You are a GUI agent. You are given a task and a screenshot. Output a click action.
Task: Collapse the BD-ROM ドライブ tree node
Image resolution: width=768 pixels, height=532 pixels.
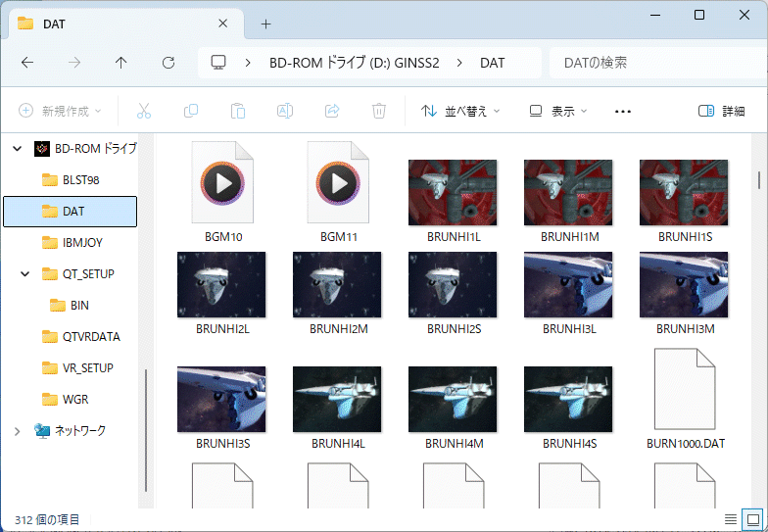click(18, 149)
